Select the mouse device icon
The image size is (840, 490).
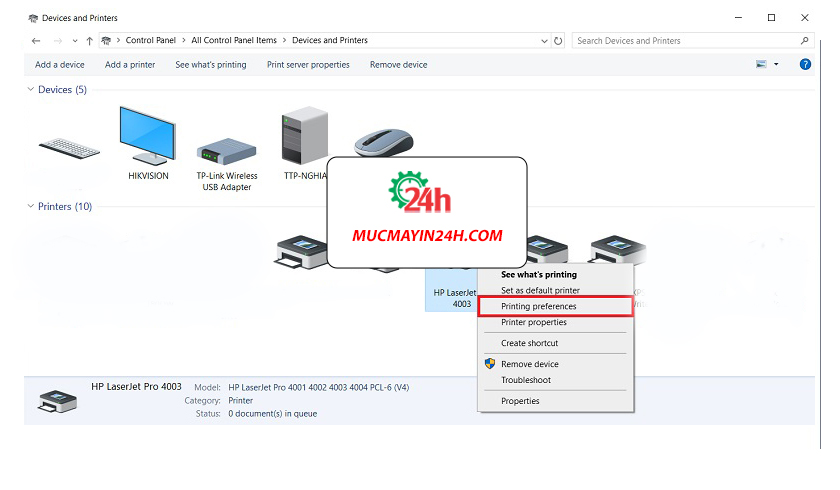point(384,142)
